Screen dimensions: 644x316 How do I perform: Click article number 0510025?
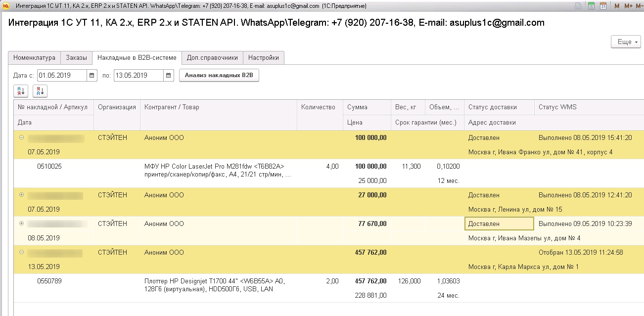(x=49, y=167)
